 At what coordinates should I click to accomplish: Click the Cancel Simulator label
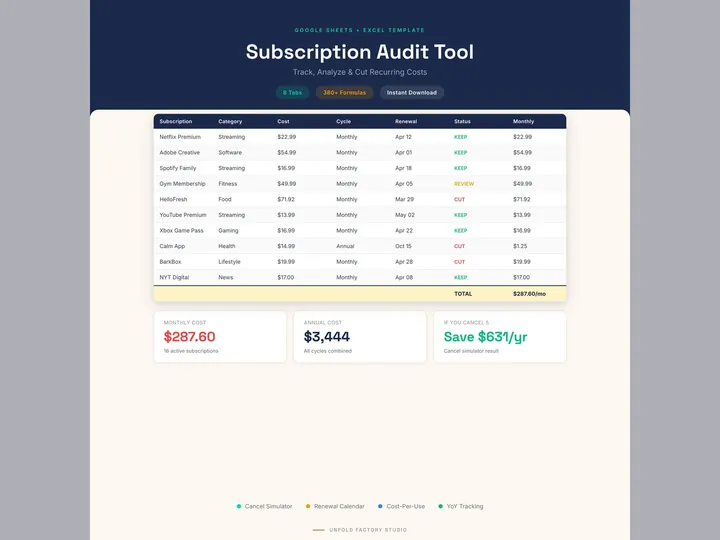point(268,506)
